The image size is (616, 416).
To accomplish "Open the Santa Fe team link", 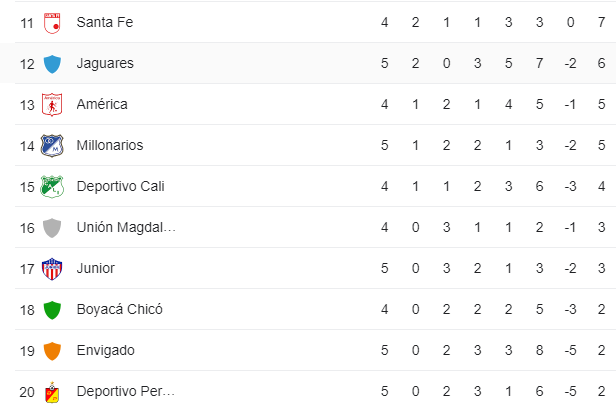I will point(105,22).
